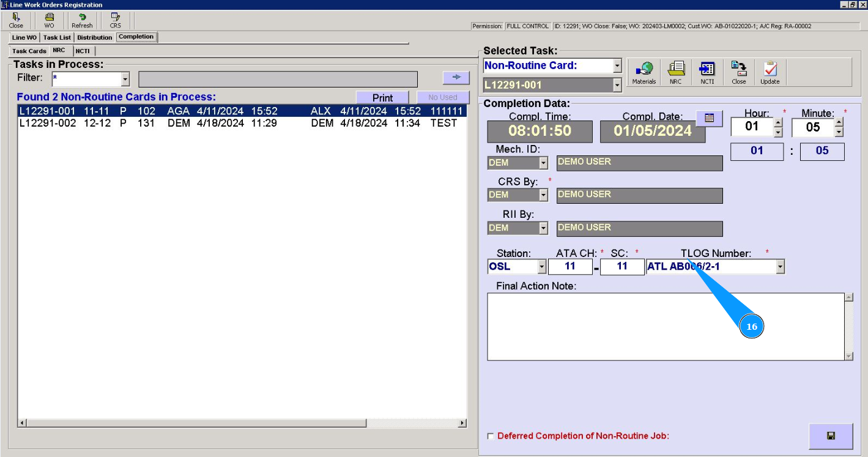Viewport: 868px width, 457px height.
Task: Open Materials for the selected task
Action: tap(644, 73)
